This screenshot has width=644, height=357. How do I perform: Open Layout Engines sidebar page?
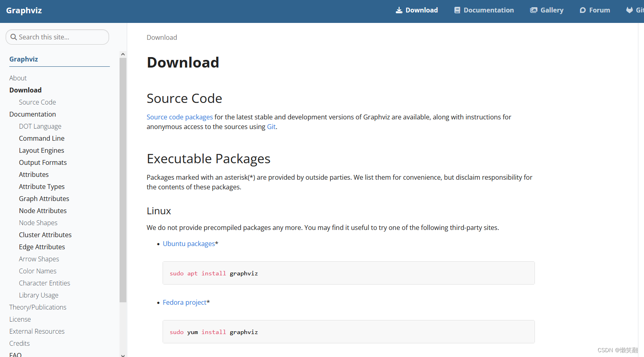pos(41,150)
